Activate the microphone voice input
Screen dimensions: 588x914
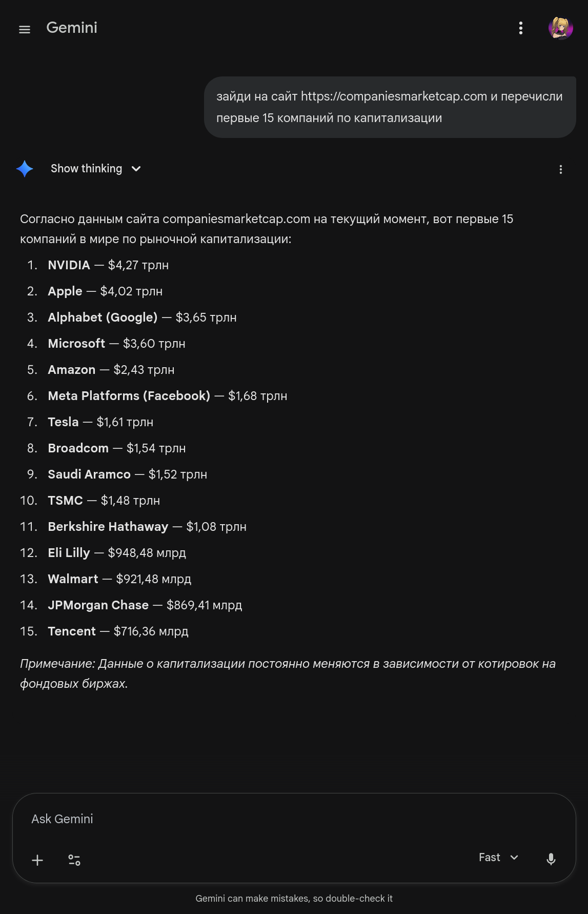551,859
